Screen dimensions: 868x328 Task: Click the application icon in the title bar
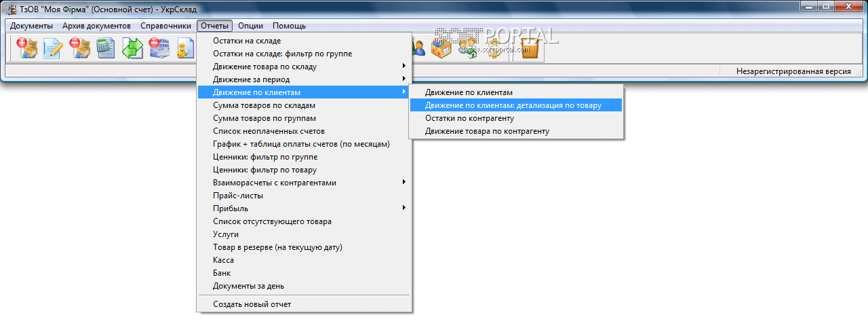coord(12,10)
